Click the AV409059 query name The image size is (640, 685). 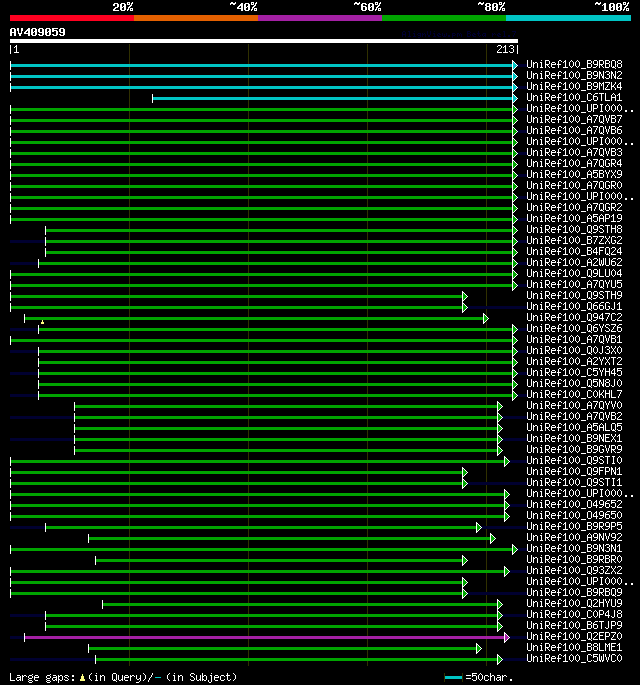point(38,32)
